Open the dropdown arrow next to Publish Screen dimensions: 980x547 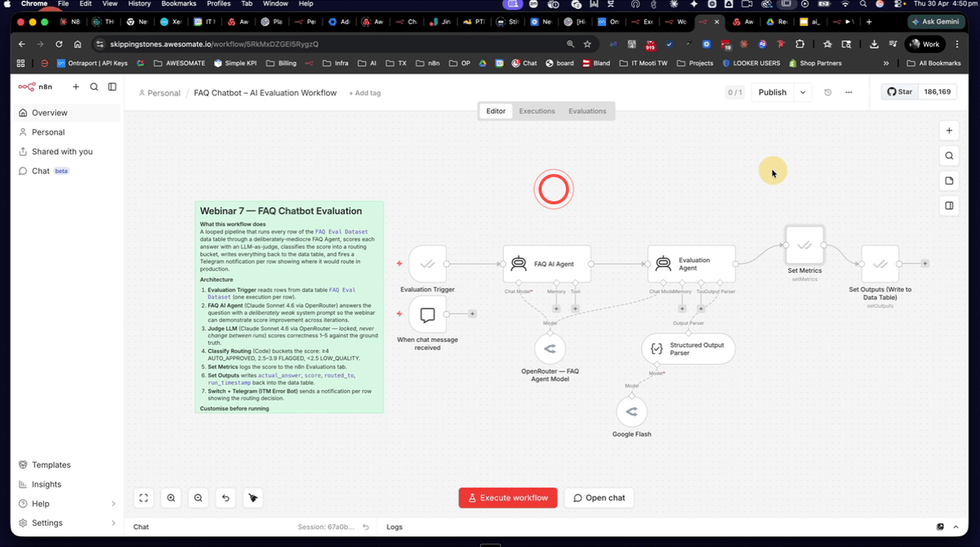point(803,92)
